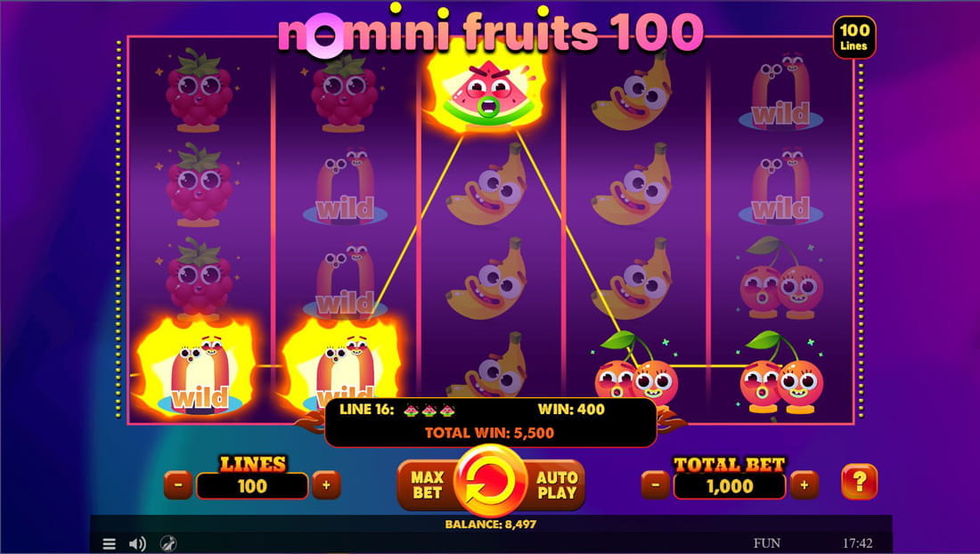Click the Total Win 5,500 display panel
980x554 pixels.
click(x=490, y=421)
